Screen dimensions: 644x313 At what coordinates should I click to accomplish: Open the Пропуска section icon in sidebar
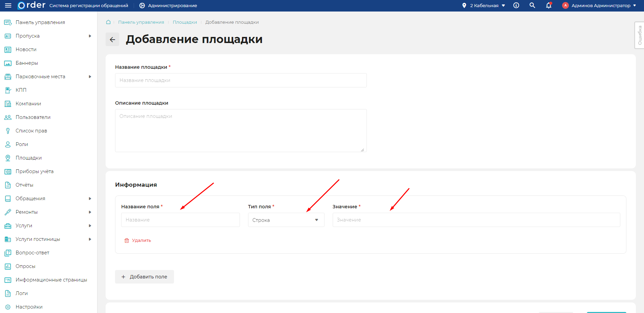(x=7, y=36)
